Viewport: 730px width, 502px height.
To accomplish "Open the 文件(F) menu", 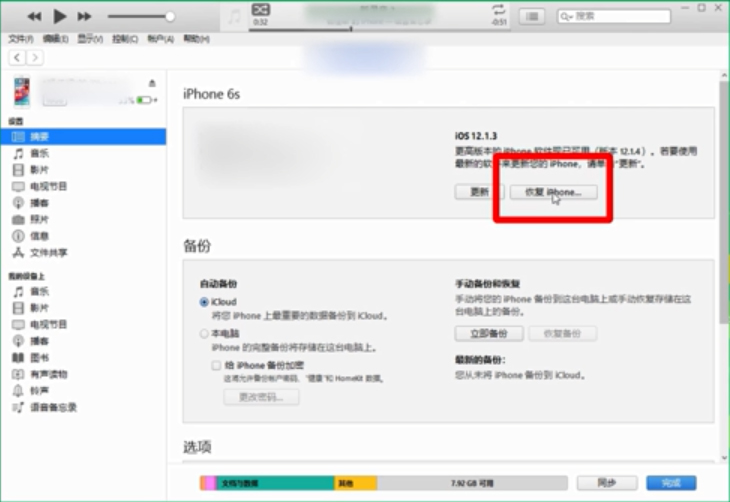I will pyautogui.click(x=21, y=39).
